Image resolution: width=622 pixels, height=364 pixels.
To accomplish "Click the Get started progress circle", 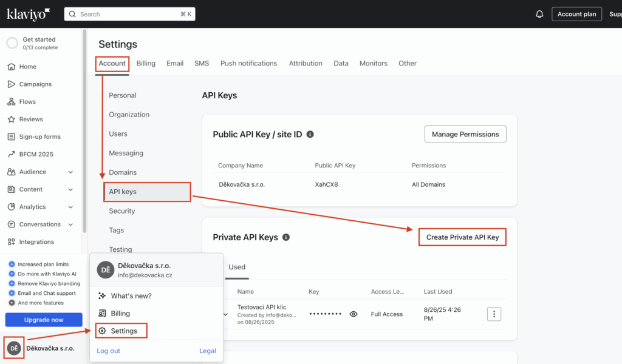I will [12, 43].
